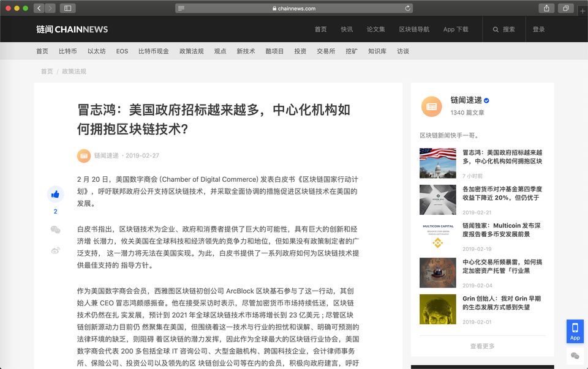Click the 登录 login link

tap(538, 29)
